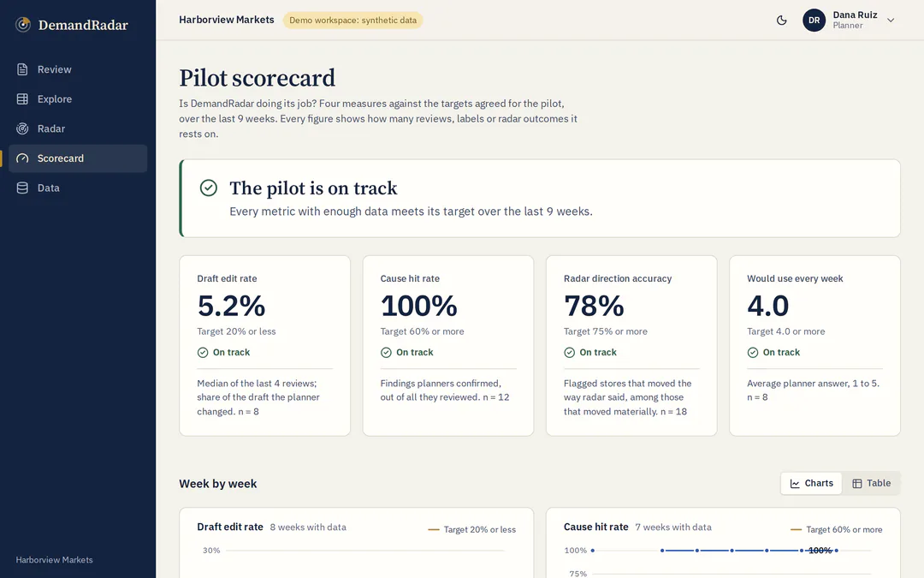Click 'Target 20% or less' in Draft card
This screenshot has height=578, width=924.
point(236,331)
